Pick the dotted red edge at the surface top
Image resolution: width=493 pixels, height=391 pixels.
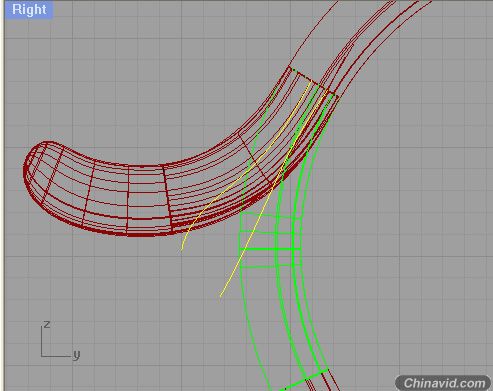(x=313, y=81)
